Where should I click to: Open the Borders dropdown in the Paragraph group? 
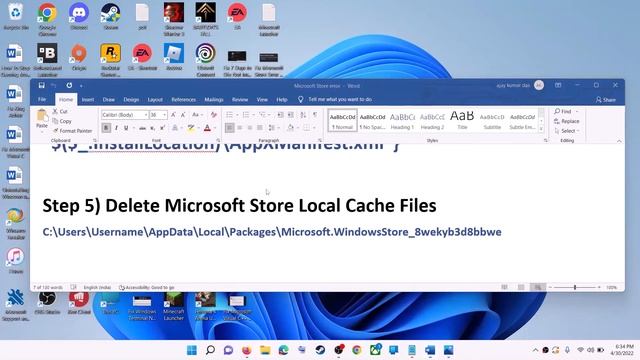(313, 128)
